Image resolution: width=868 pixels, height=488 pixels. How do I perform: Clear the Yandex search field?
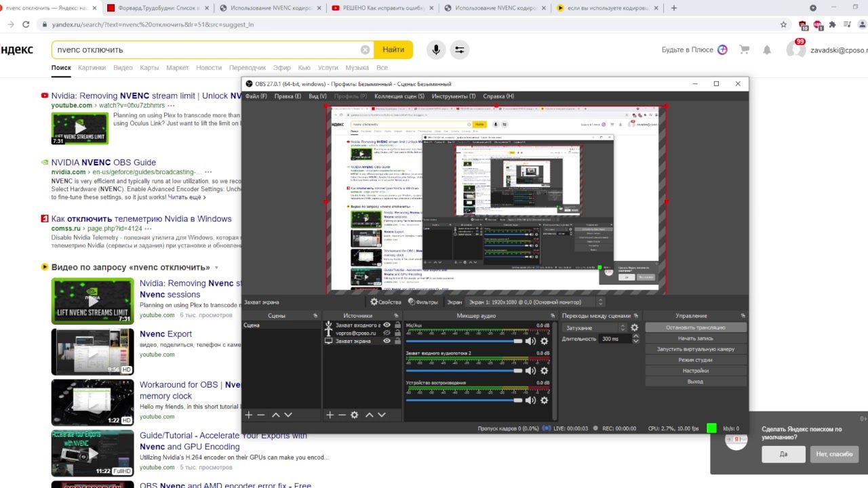(366, 49)
